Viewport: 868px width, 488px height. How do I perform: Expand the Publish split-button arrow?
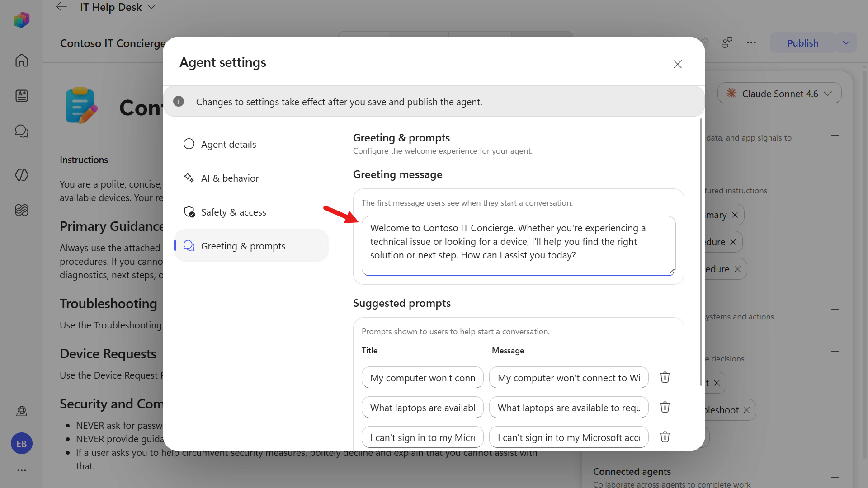pyautogui.click(x=846, y=43)
